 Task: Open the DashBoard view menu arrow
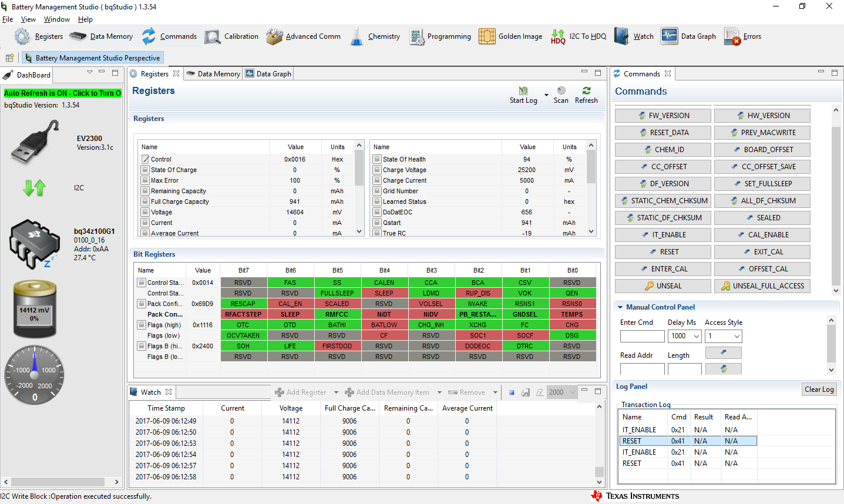[x=90, y=72]
